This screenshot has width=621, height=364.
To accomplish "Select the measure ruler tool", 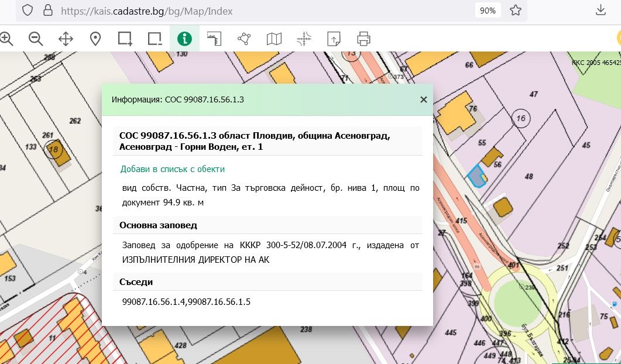I will tap(214, 39).
